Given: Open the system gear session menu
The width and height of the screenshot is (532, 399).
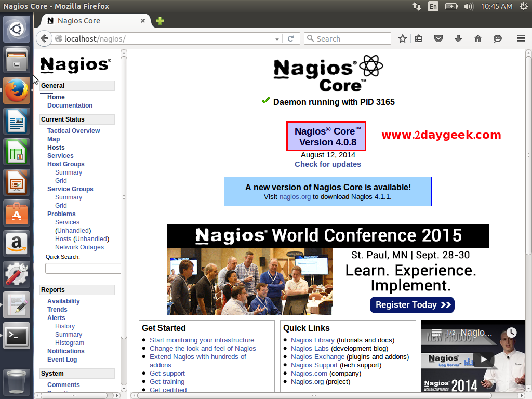Looking at the screenshot, I should [x=524, y=6].
